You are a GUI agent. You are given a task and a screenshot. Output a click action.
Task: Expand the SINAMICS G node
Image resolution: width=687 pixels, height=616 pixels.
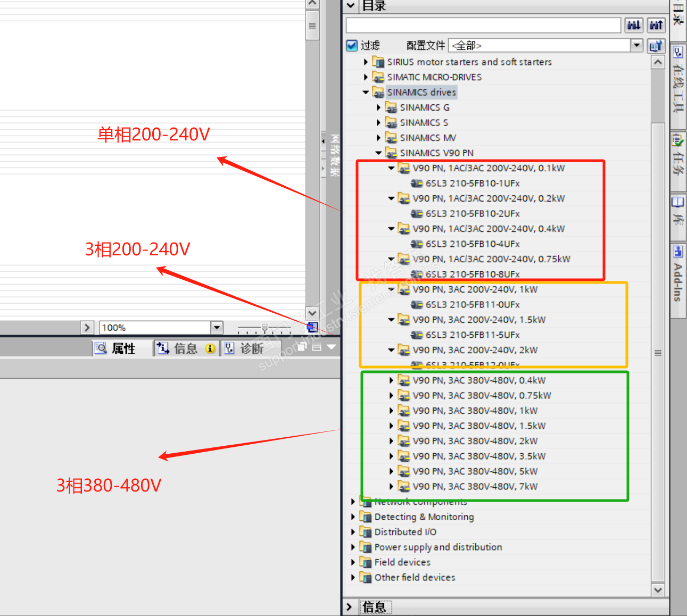pos(378,107)
